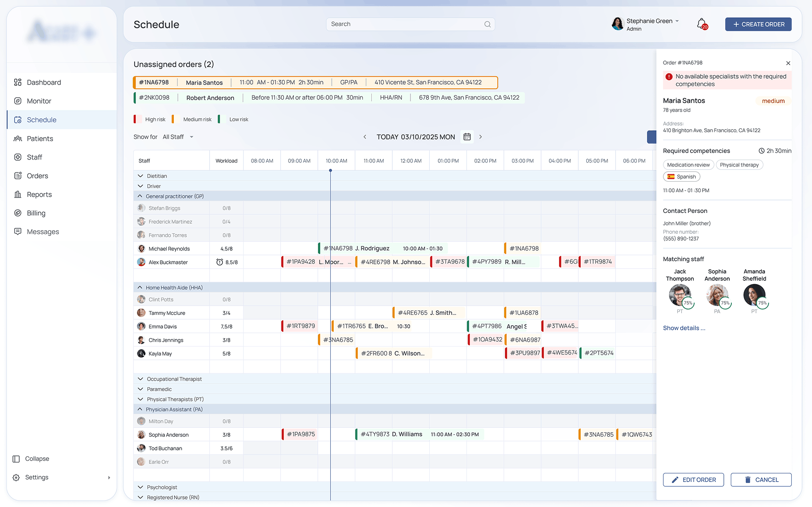Open the Dashboard from the sidebar
This screenshot has height=507, width=812.
click(x=44, y=82)
